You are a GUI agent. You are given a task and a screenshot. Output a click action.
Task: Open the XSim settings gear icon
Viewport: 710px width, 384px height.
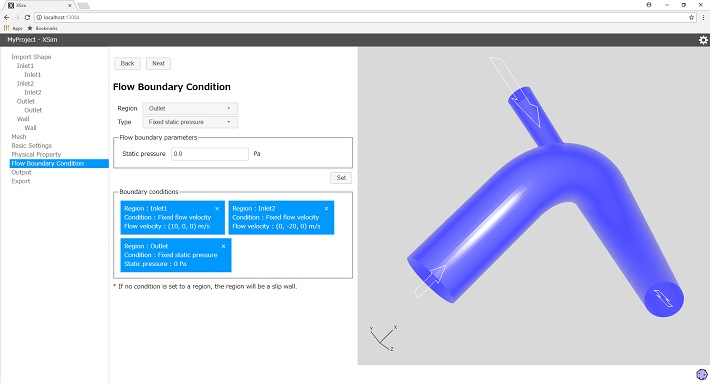pos(703,40)
